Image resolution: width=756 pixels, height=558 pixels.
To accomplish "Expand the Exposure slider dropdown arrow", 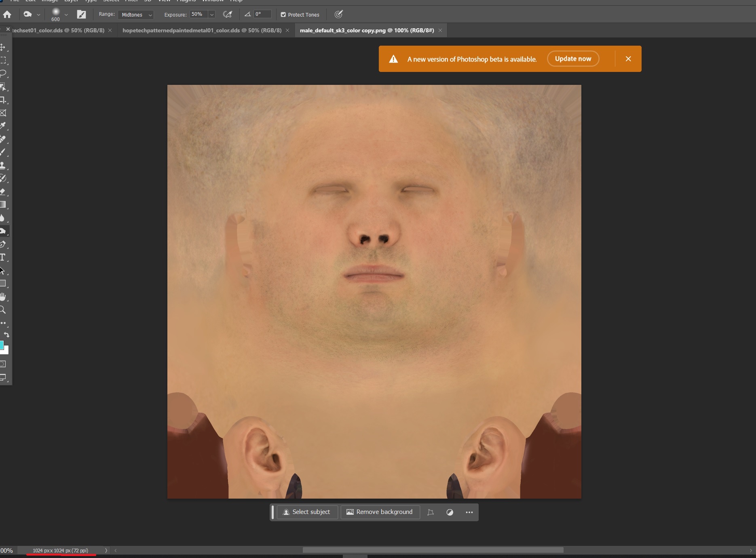I will [x=211, y=15].
